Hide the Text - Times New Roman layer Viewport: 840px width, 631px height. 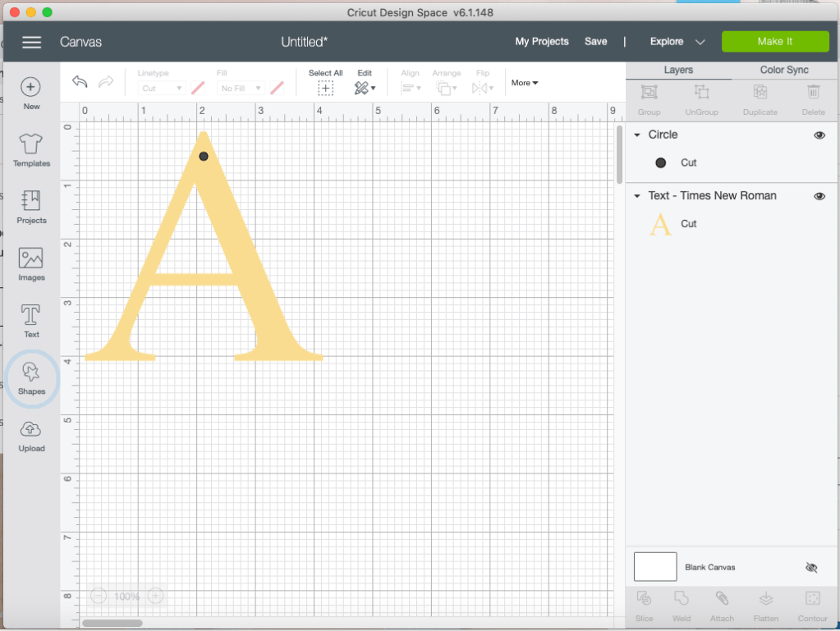(819, 196)
